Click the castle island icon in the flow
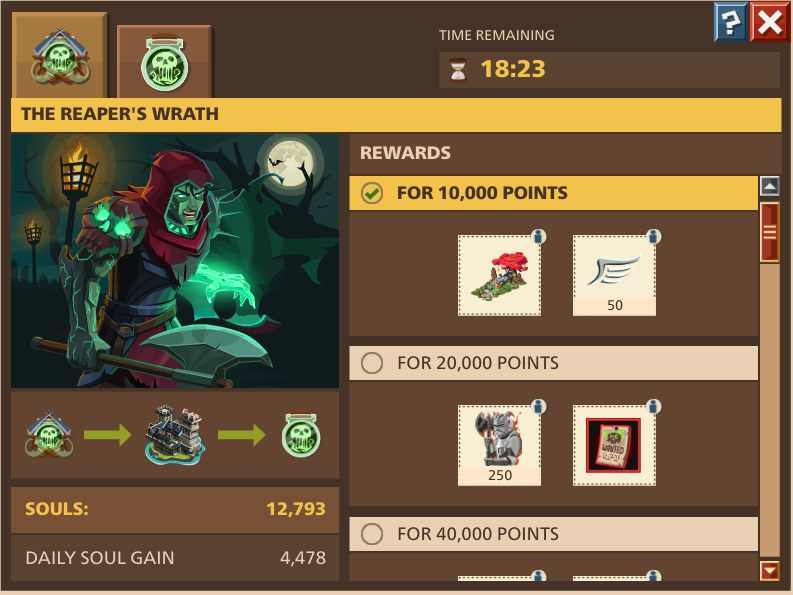Image resolution: width=793 pixels, height=595 pixels. click(x=175, y=435)
